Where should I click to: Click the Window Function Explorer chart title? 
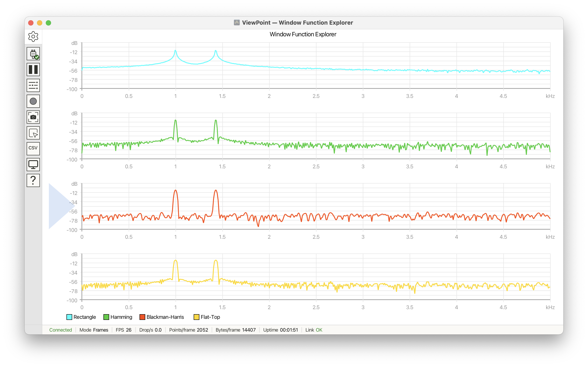pos(303,34)
